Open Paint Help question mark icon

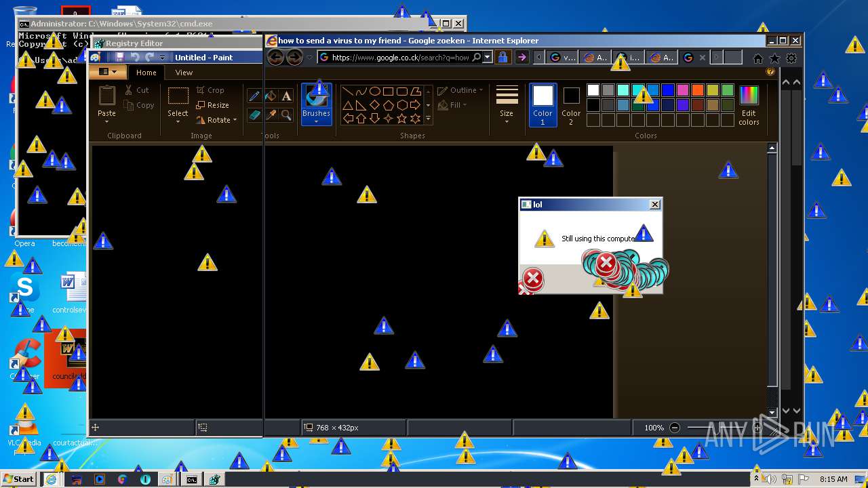coord(770,72)
